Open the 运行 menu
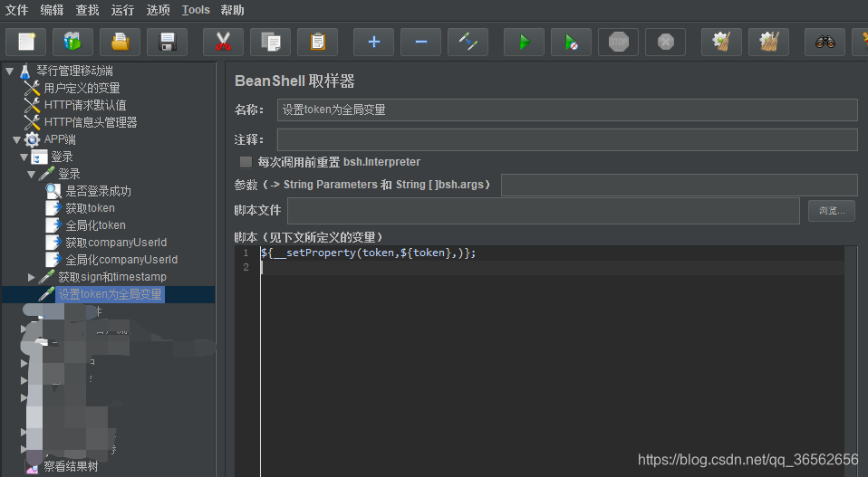Screen dimensions: 868x477 tap(122, 10)
